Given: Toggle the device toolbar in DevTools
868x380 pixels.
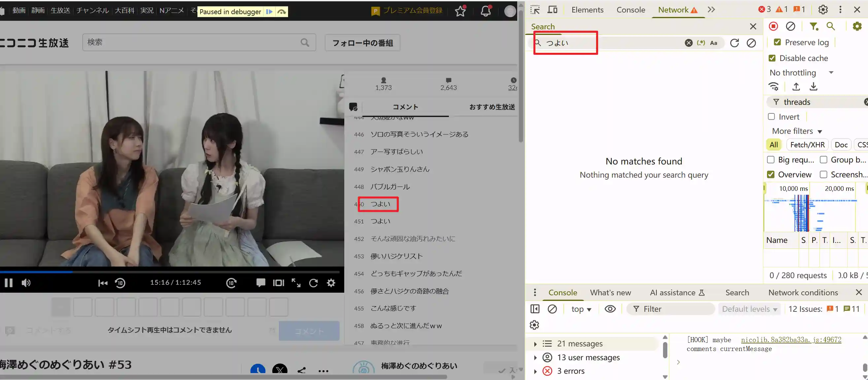Looking at the screenshot, I should [x=552, y=10].
